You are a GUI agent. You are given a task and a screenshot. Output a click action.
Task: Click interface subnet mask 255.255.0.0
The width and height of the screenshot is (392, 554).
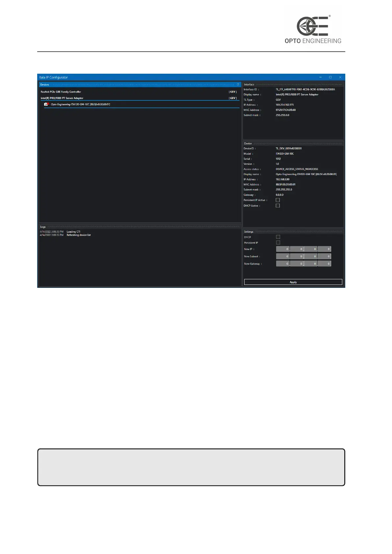[x=282, y=115]
